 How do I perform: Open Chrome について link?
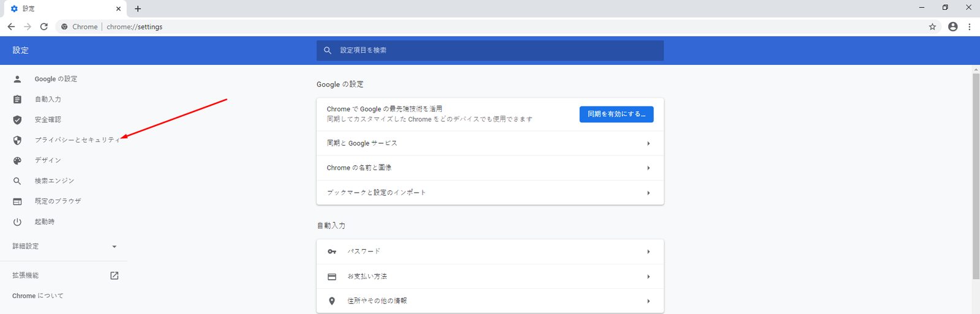pyautogui.click(x=38, y=296)
